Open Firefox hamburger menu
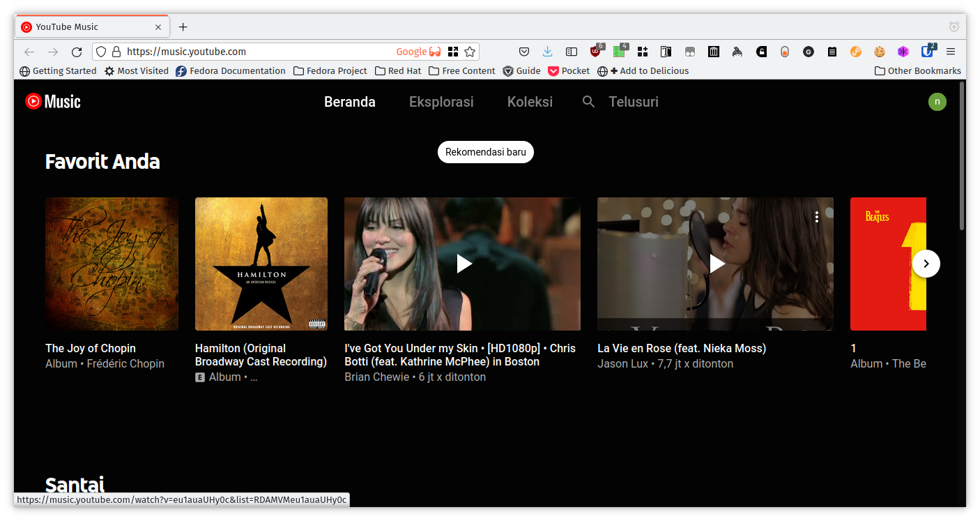Image resolution: width=980 pixels, height=521 pixels. (951, 52)
